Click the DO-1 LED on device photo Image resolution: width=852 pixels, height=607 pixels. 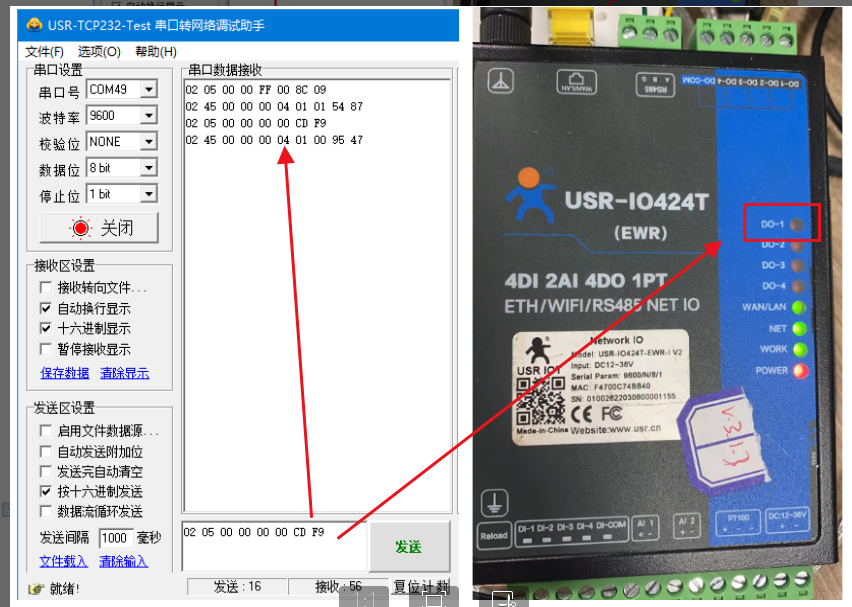797,224
